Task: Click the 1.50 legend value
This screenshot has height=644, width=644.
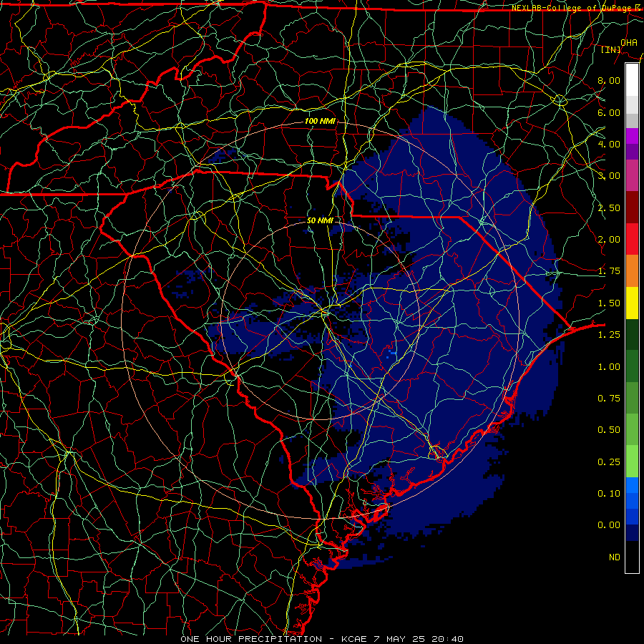Action: pyautogui.click(x=609, y=303)
